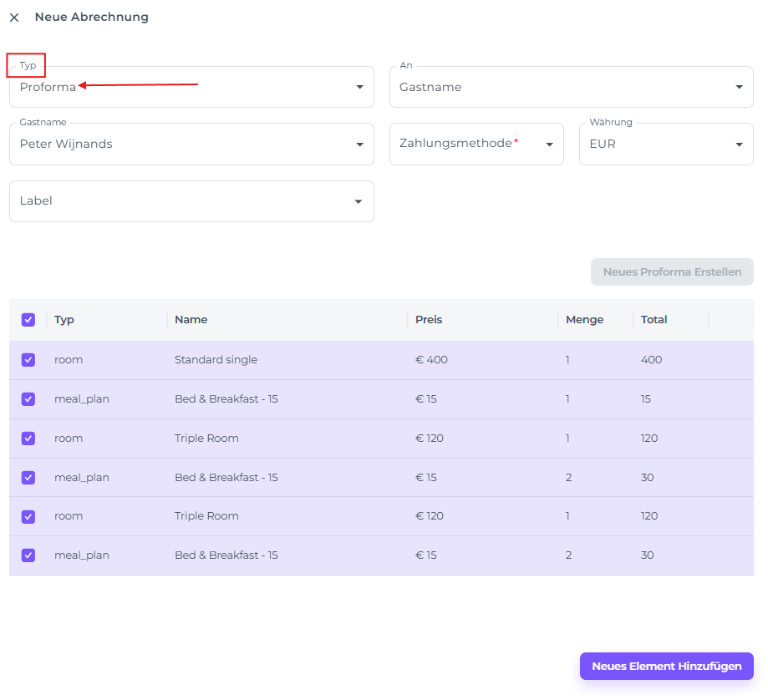The width and height of the screenshot is (768, 700).
Task: Toggle the last meal_plan row checkbox
Action: click(28, 555)
